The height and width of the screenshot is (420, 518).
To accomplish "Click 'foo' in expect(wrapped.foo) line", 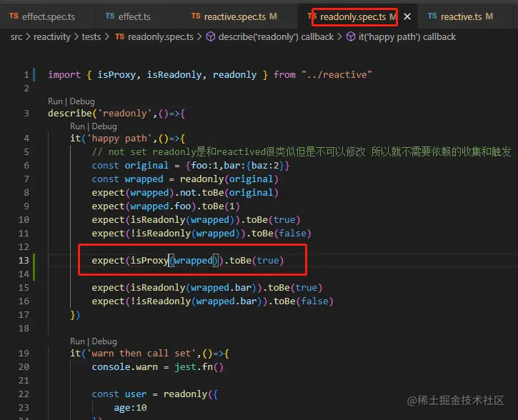I will pyautogui.click(x=182, y=206).
